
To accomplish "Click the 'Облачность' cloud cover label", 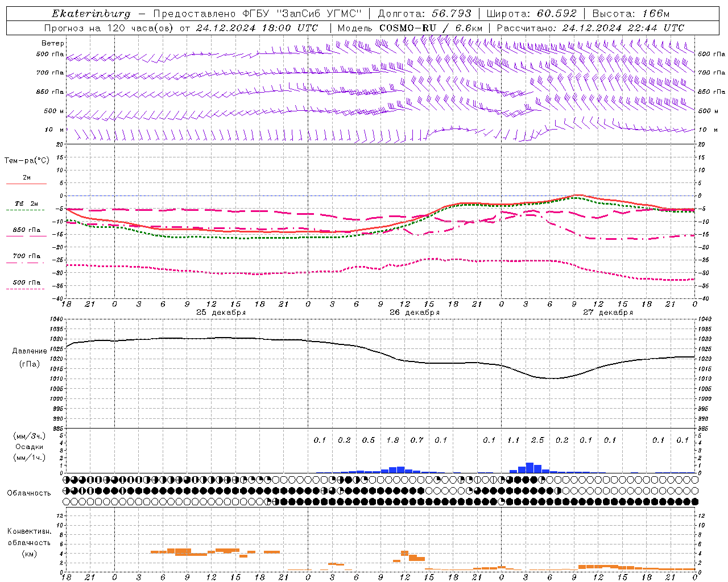I will (29, 493).
